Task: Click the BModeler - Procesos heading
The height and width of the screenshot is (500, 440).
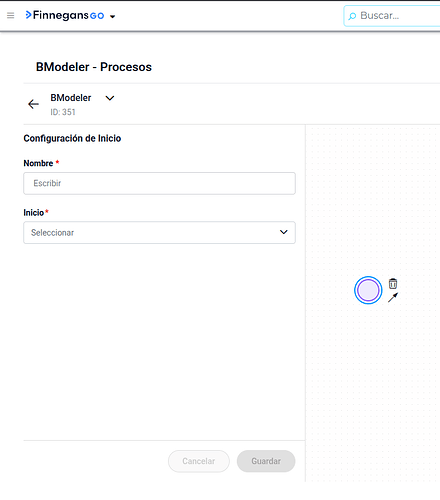Action: (x=94, y=67)
